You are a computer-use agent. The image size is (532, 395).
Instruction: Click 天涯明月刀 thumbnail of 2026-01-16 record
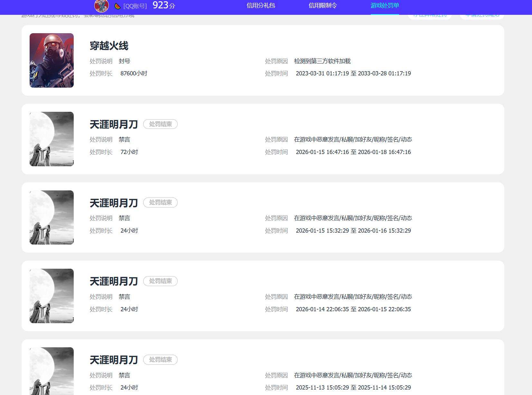(x=51, y=217)
